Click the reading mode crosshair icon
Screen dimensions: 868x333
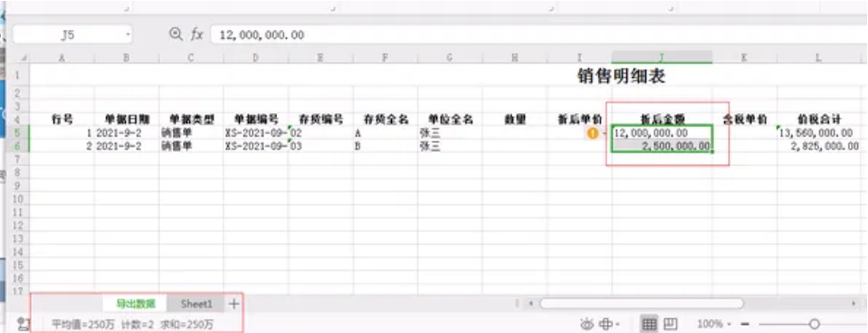(x=606, y=324)
